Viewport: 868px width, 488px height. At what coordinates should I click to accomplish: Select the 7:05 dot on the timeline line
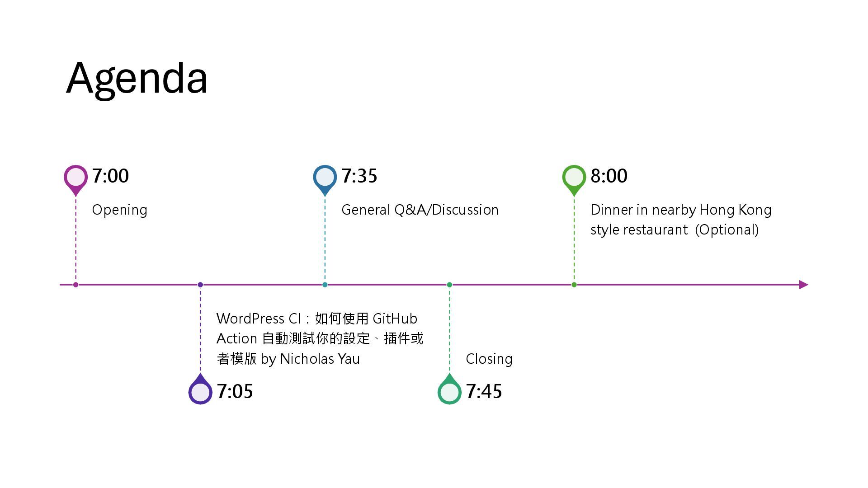[x=200, y=285]
